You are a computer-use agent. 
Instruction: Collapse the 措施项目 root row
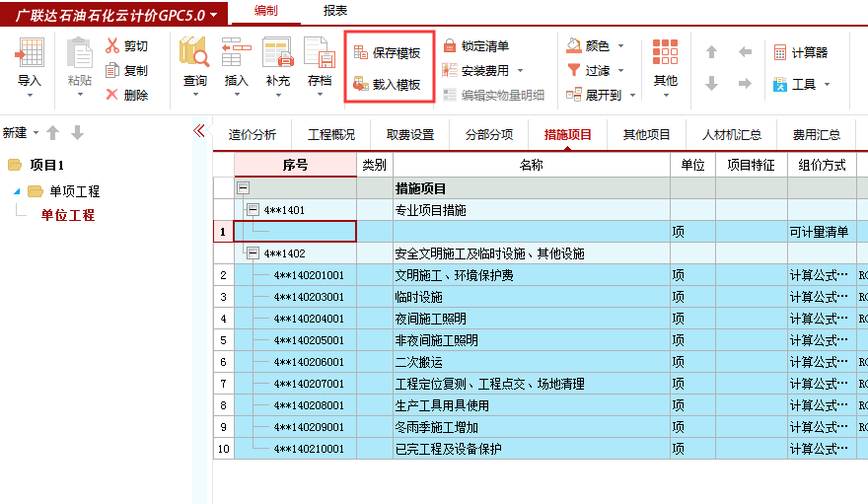click(x=243, y=188)
